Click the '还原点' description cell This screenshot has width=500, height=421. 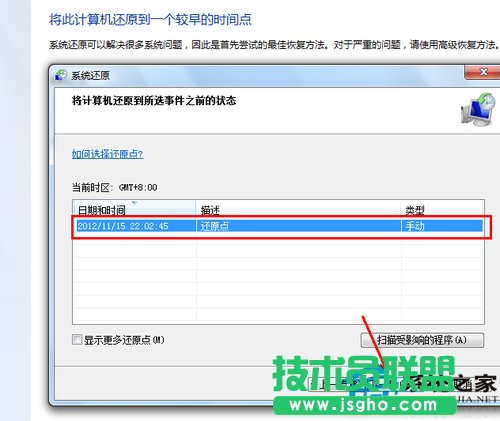pos(299,226)
